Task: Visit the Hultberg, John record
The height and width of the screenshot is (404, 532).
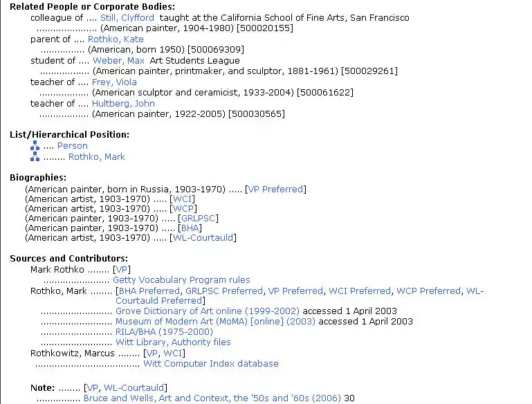Action: coord(123,104)
